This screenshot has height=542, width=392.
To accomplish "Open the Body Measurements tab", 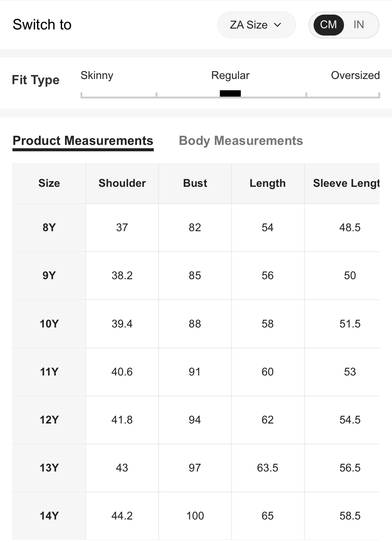I will pos(241,141).
